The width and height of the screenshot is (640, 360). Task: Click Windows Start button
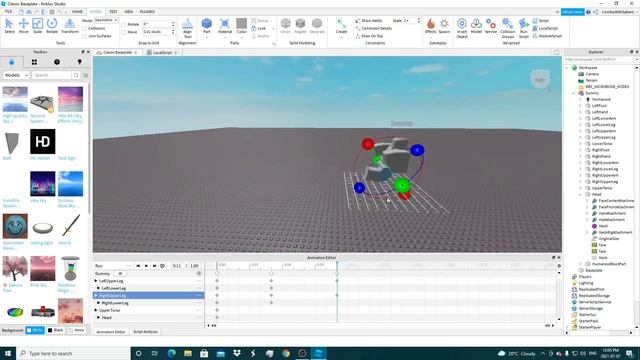8,353
